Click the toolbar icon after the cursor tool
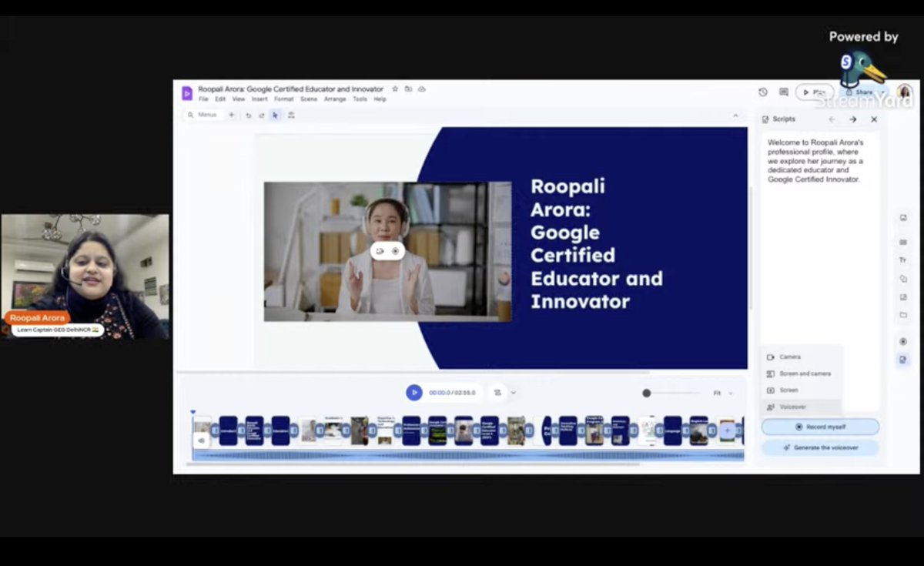Image resolution: width=924 pixels, height=566 pixels. coord(291,115)
